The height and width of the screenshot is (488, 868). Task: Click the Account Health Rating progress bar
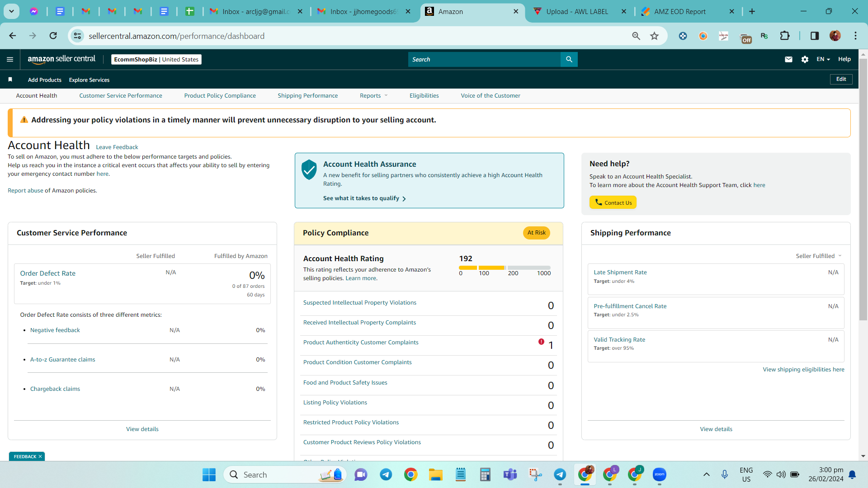505,267
